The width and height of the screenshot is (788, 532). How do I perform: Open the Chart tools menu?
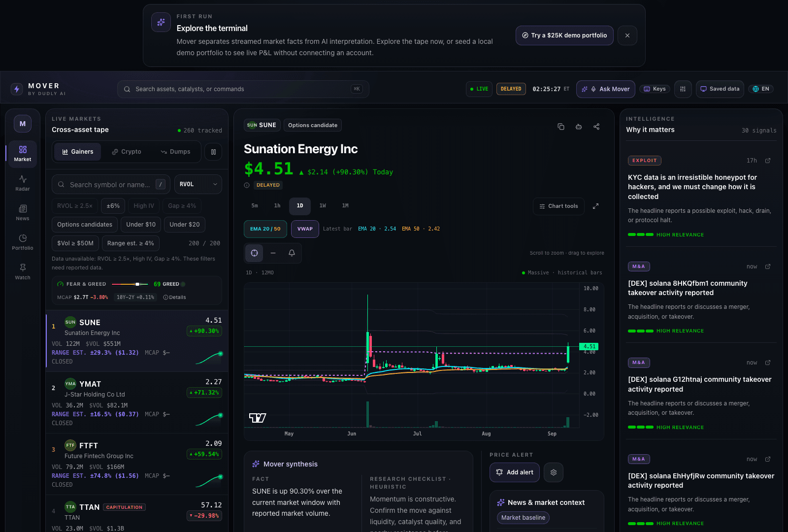click(x=558, y=206)
